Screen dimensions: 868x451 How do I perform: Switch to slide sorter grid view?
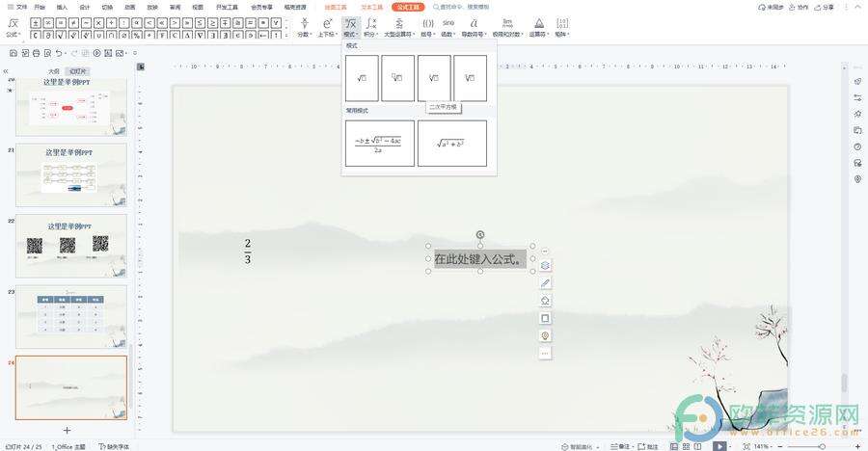686,446
